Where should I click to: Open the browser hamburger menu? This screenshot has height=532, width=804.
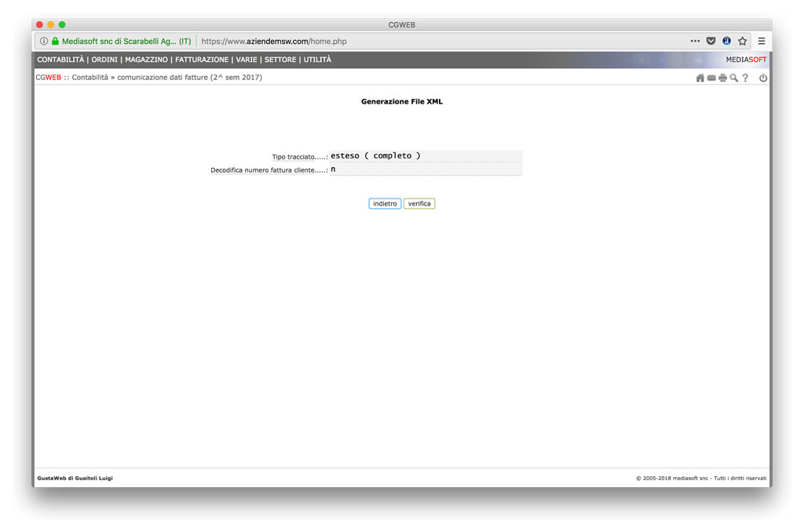pyautogui.click(x=762, y=41)
